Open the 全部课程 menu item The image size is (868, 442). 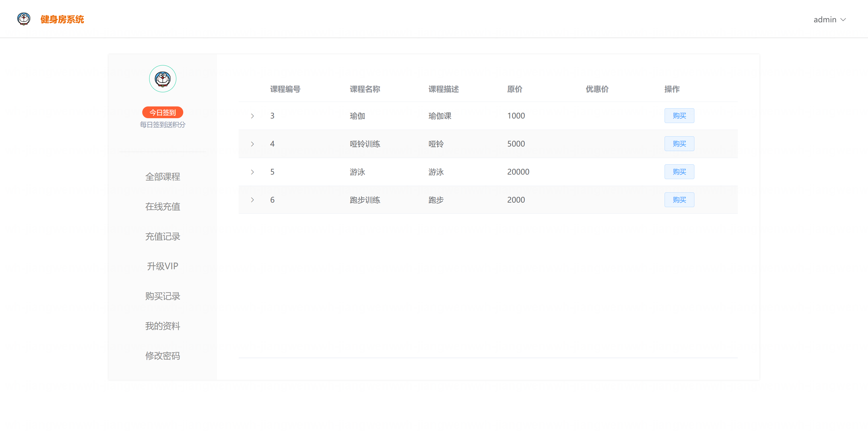pos(162,177)
